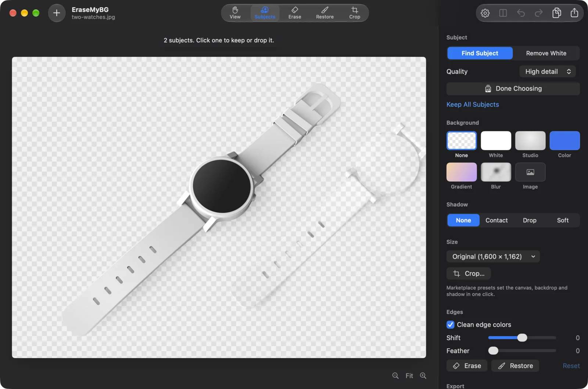The image size is (588, 389).
Task: Pick the blue Color background swatch
Action: coord(564,140)
